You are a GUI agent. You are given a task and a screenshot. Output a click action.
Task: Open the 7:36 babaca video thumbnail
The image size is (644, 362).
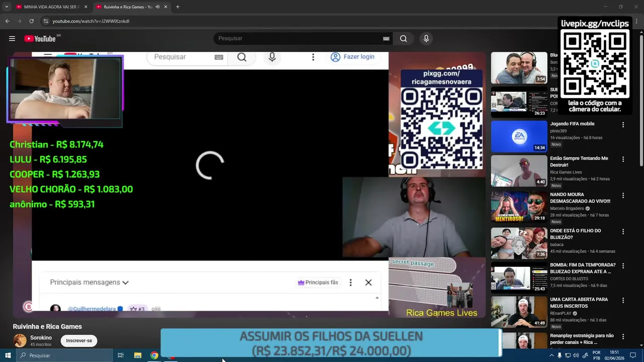[519, 243]
